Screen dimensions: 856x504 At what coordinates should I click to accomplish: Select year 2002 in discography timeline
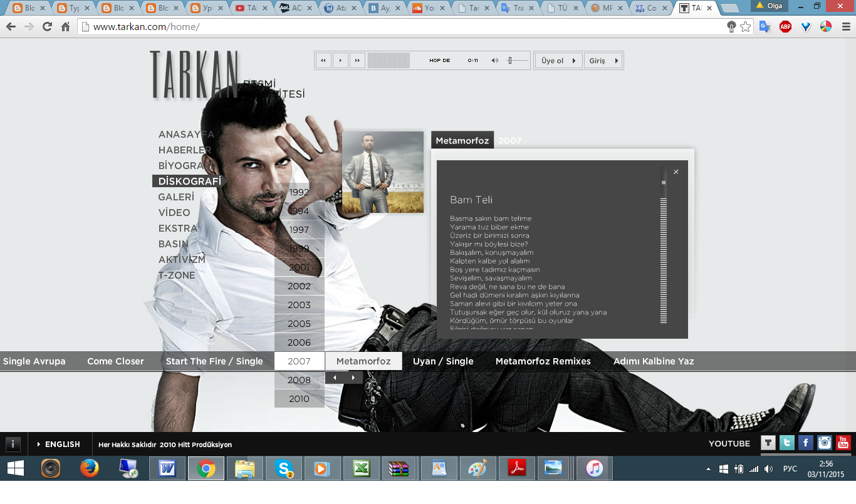tap(300, 286)
